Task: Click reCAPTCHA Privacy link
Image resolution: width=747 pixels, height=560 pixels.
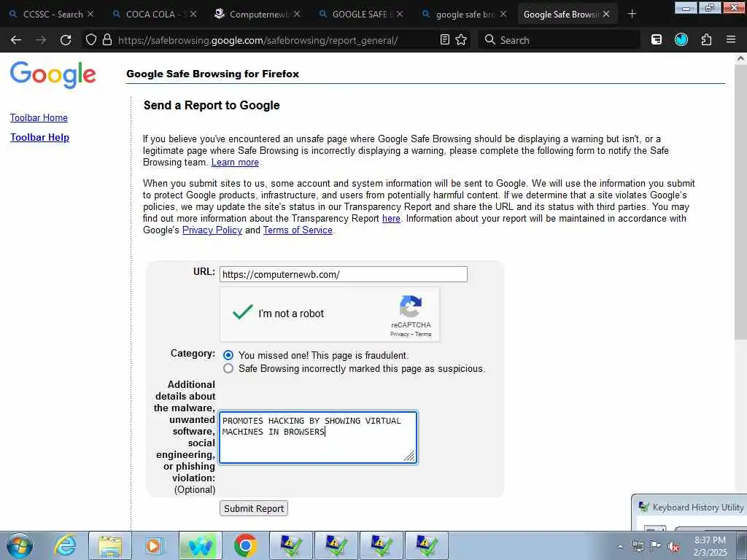Action: [400, 334]
